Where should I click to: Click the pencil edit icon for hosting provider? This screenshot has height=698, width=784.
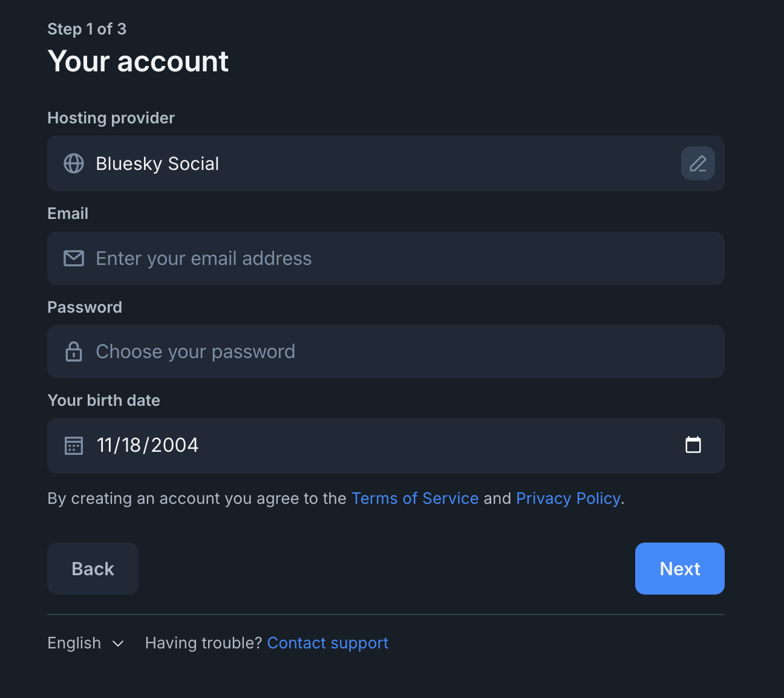pos(697,163)
